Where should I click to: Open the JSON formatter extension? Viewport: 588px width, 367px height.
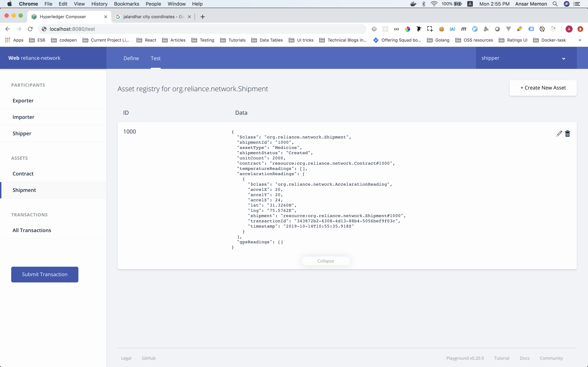396,29
